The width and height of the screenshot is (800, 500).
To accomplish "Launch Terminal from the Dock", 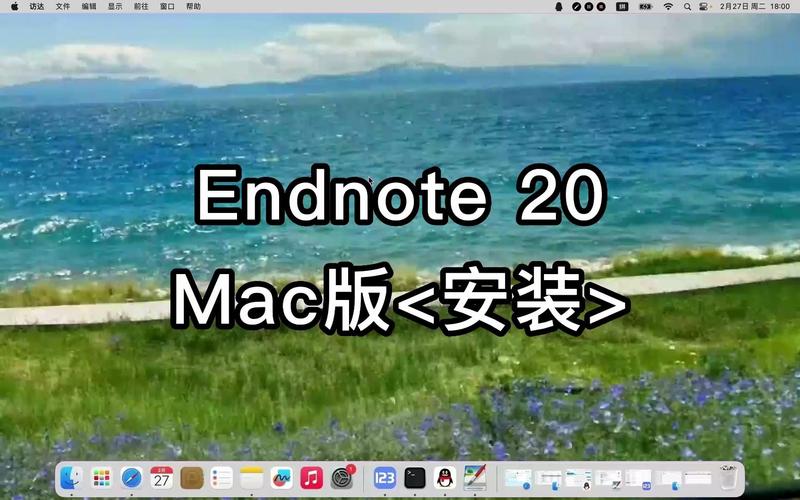I will click(415, 478).
